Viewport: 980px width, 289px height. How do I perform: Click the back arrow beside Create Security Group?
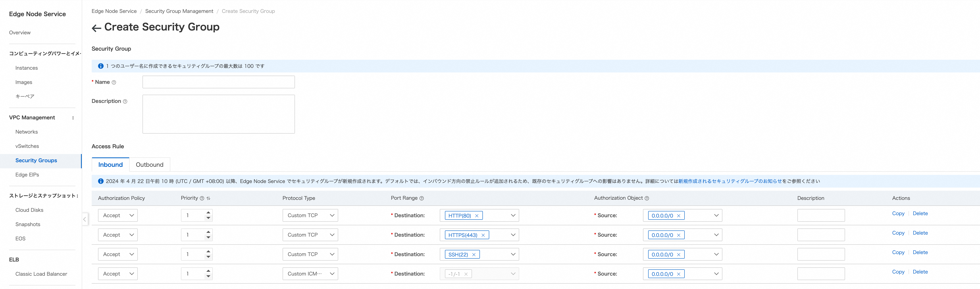coord(96,28)
